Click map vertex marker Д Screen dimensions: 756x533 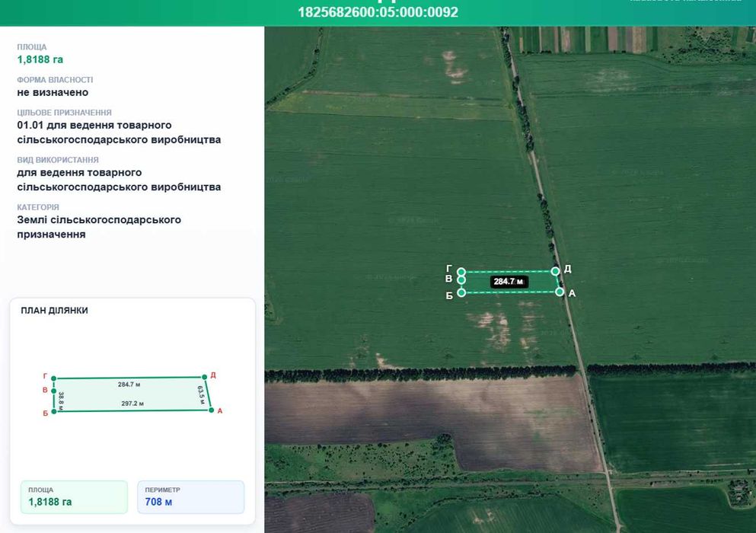(x=555, y=271)
